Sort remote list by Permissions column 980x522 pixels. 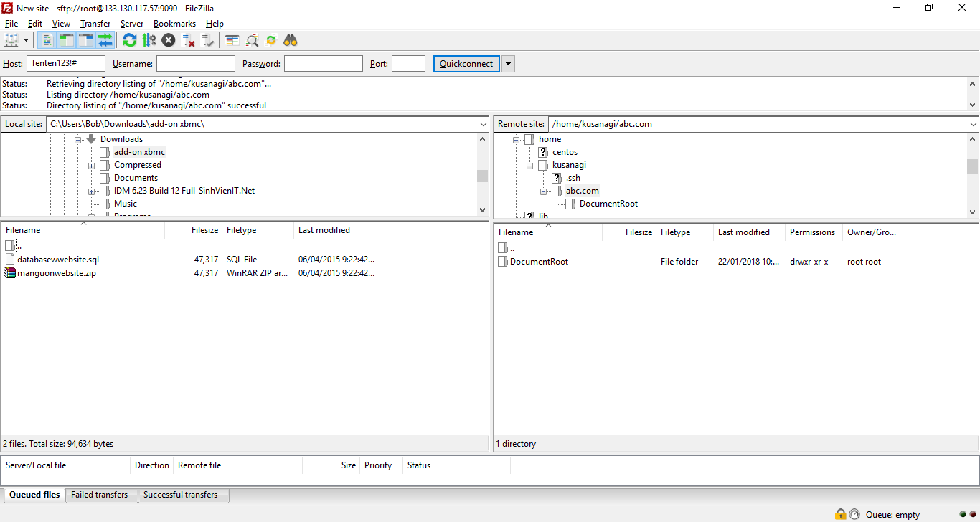tap(814, 232)
